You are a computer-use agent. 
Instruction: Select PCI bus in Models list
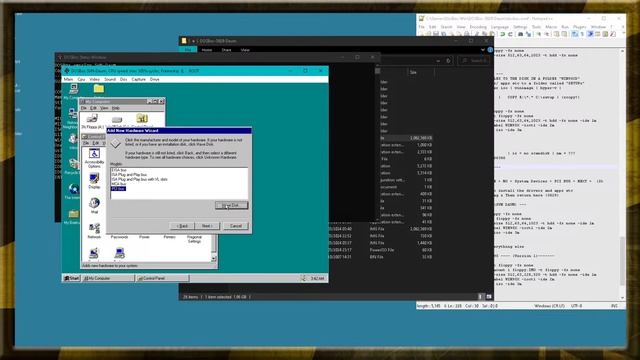(x=118, y=189)
